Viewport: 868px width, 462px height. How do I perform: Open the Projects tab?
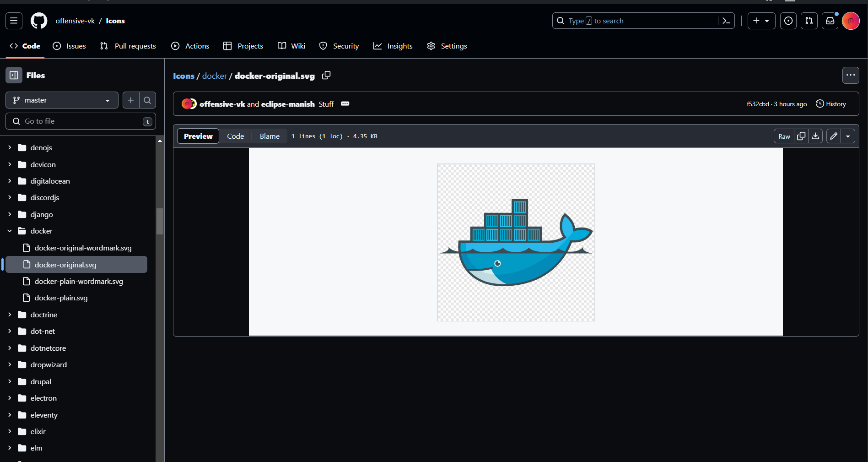243,46
